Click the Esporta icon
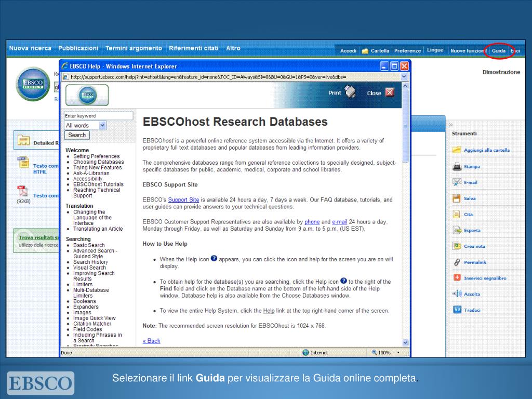This screenshot has width=532, height=399. click(457, 230)
